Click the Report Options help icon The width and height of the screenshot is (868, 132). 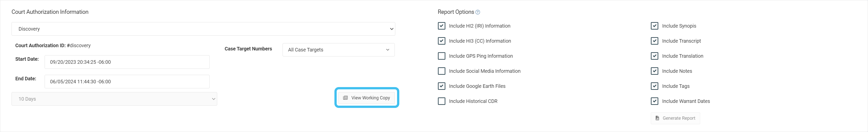[477, 12]
